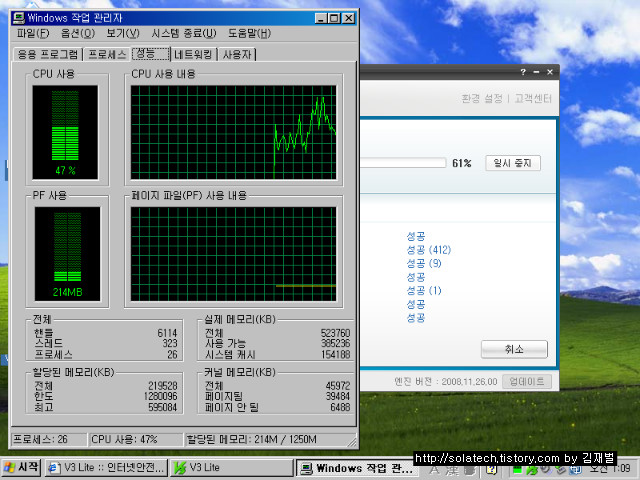The image size is (640, 480).
Task: Click the Task Manager title bar icon
Action: pyautogui.click(x=18, y=18)
